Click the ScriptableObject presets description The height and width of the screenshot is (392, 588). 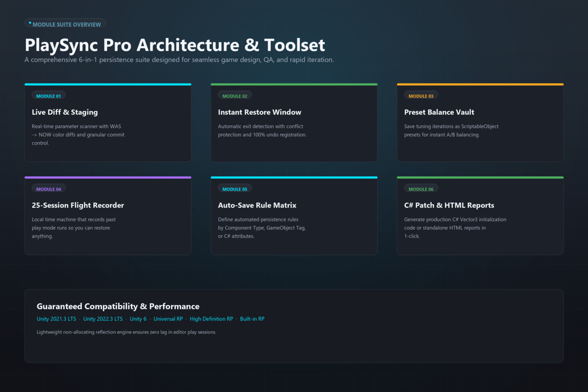(451, 130)
